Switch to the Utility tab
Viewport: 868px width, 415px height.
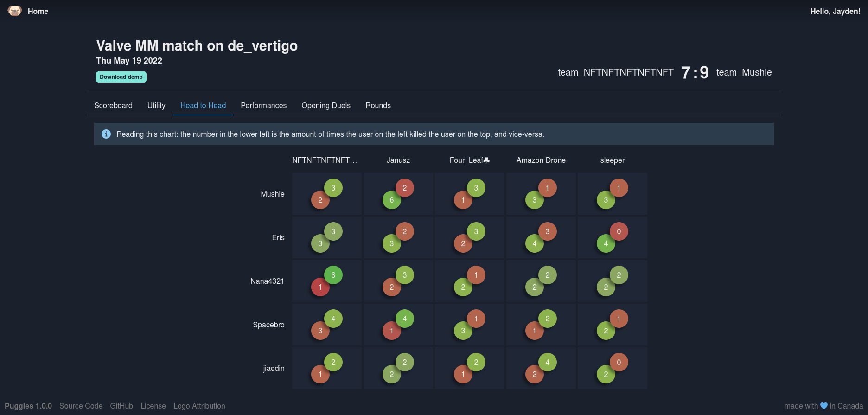tap(156, 105)
